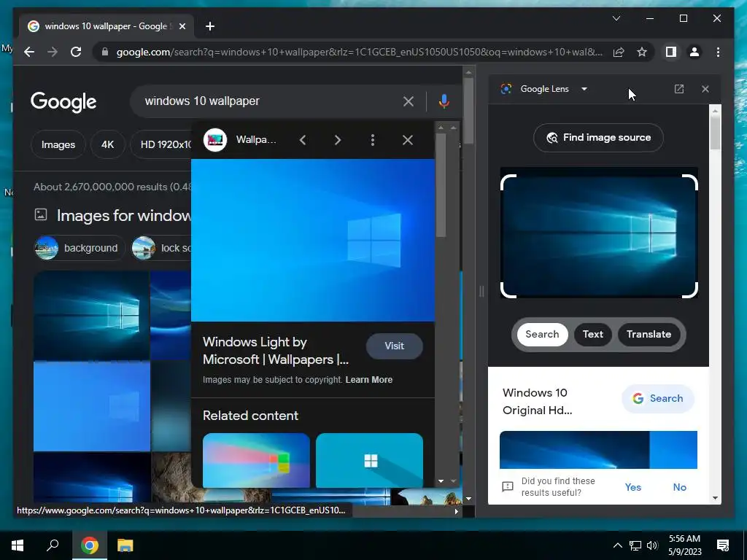Close the Google Lens side panel
Viewport: 747px width, 560px height.
click(x=705, y=89)
